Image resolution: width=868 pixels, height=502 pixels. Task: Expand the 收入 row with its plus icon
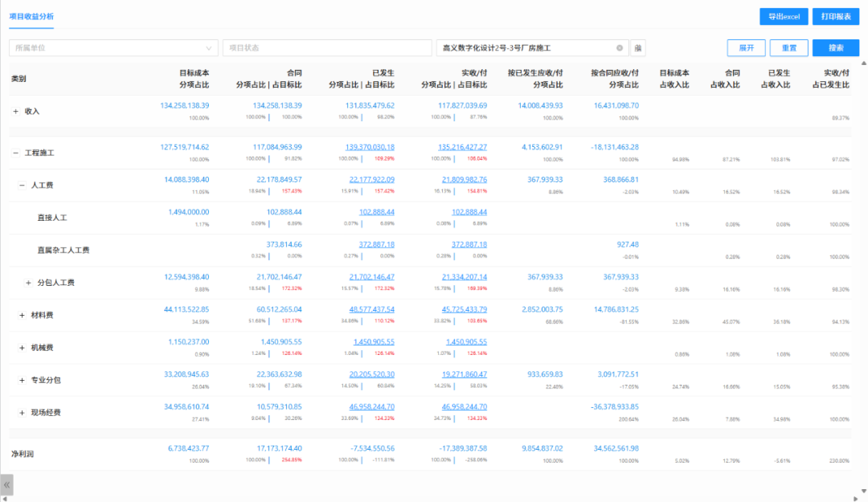click(x=15, y=112)
